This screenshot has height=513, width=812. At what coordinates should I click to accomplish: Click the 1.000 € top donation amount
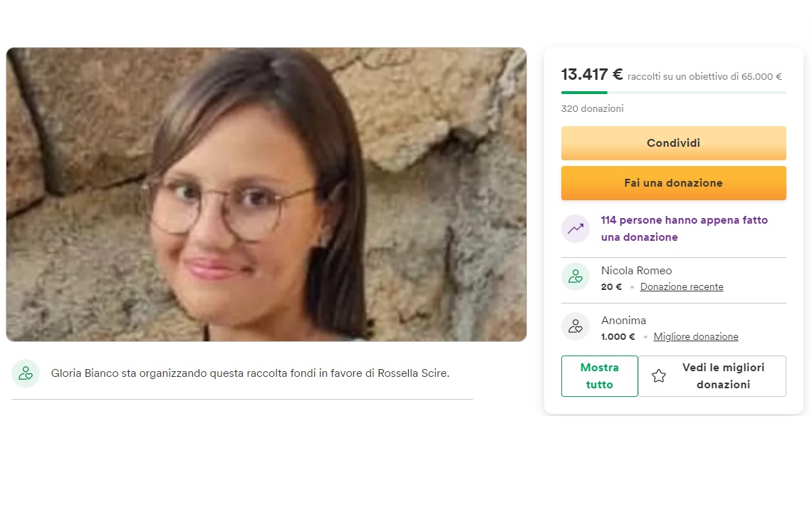618,337
